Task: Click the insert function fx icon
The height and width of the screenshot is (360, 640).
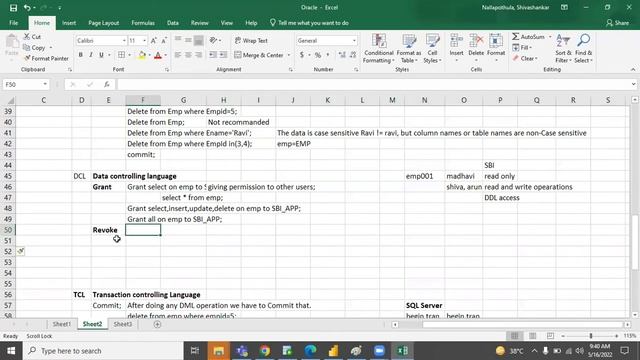Action: 107,84
